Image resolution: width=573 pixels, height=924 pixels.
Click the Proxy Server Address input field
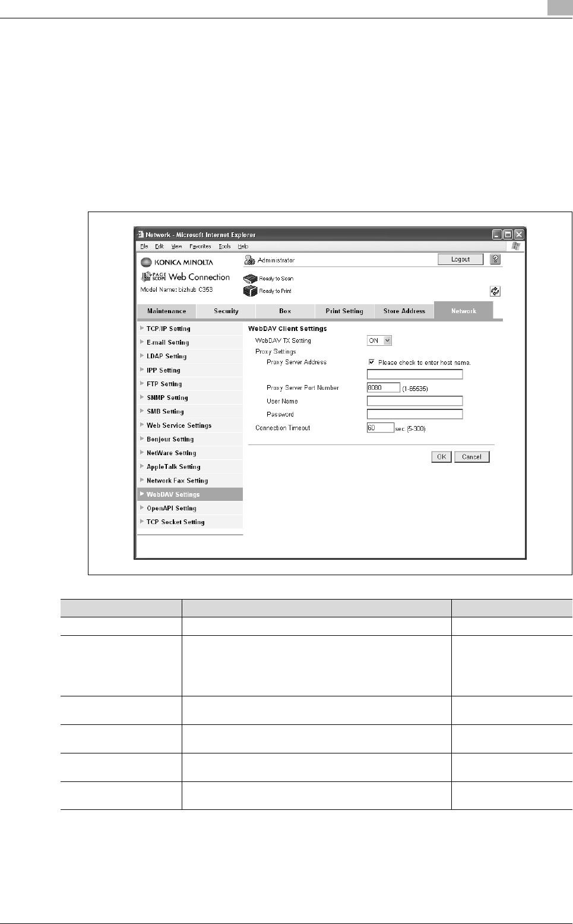pyautogui.click(x=414, y=374)
